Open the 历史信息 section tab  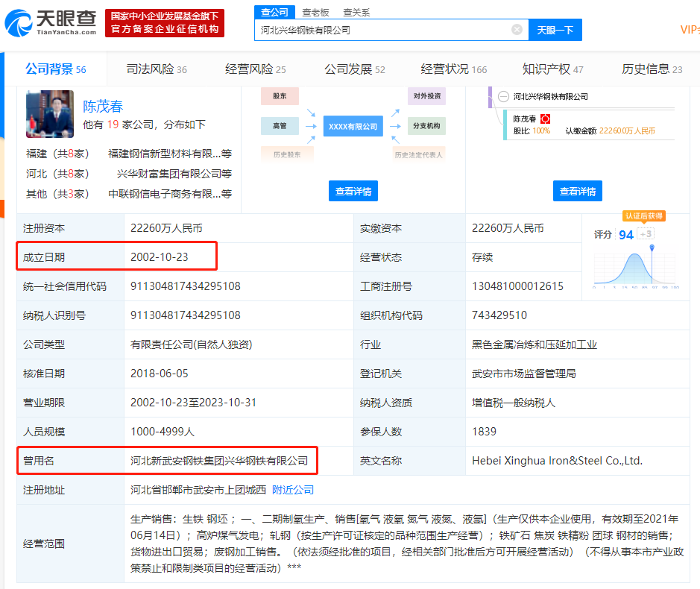pyautogui.click(x=652, y=69)
